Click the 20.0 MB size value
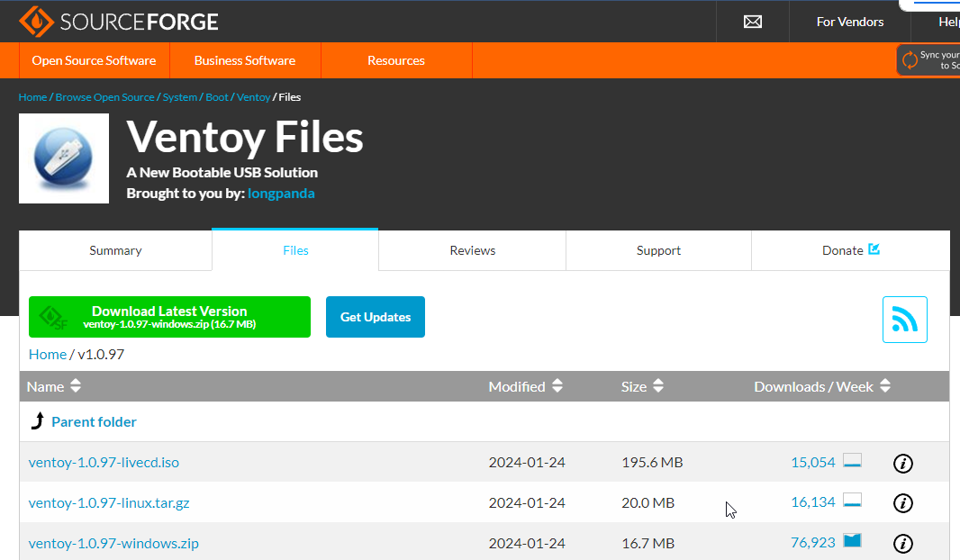Screen dimensions: 960x560 coord(648,502)
